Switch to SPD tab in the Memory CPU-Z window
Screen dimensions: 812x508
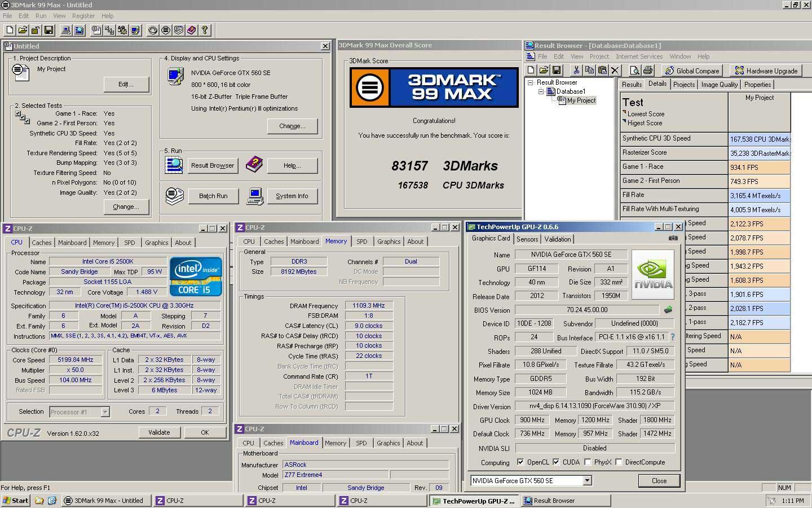tap(362, 242)
